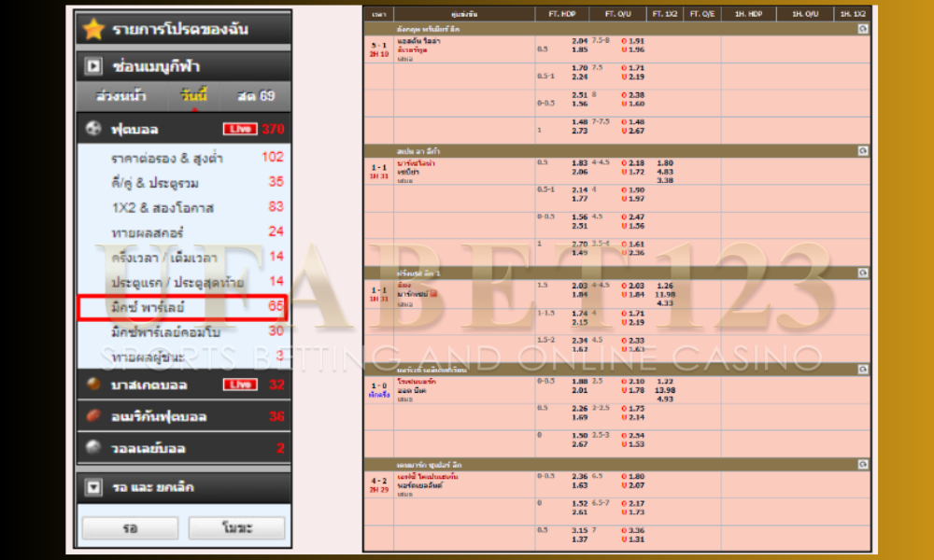Screen dimensions: 934x560
Task: Open 1X2 & สองโอกาส menu item
Action: (183, 208)
